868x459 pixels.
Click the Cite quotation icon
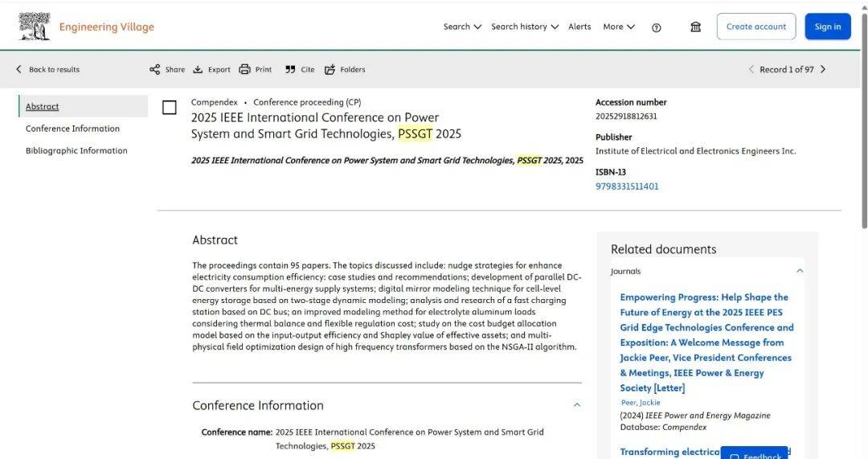click(x=290, y=69)
